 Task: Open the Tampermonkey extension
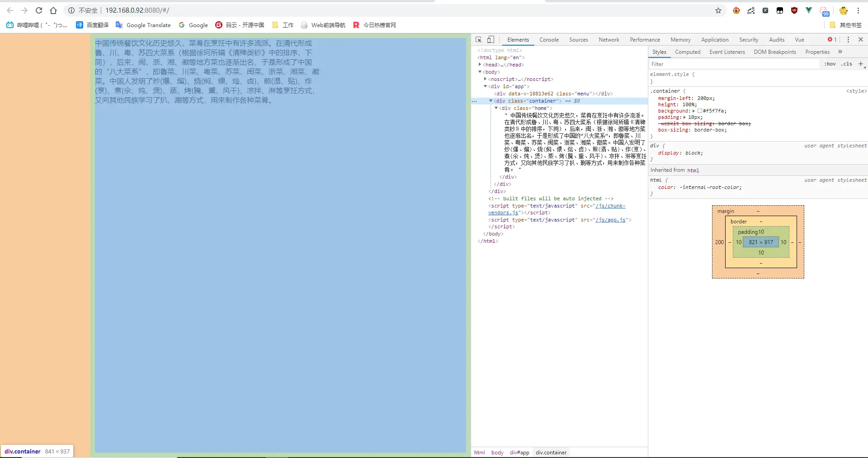pos(780,10)
